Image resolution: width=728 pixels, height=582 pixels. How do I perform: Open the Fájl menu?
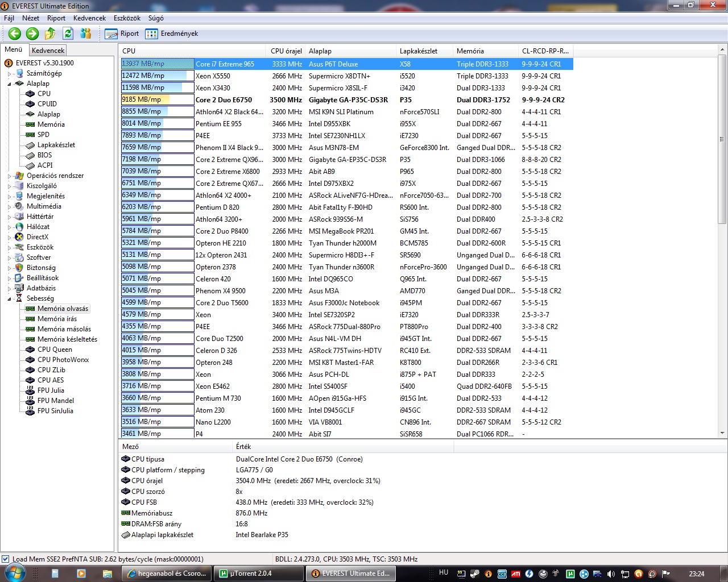point(9,18)
